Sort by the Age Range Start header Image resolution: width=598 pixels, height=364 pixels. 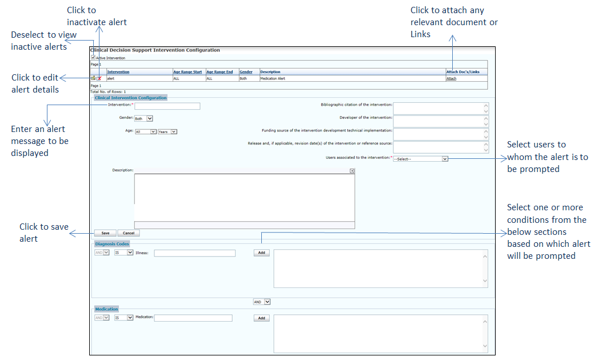point(188,71)
